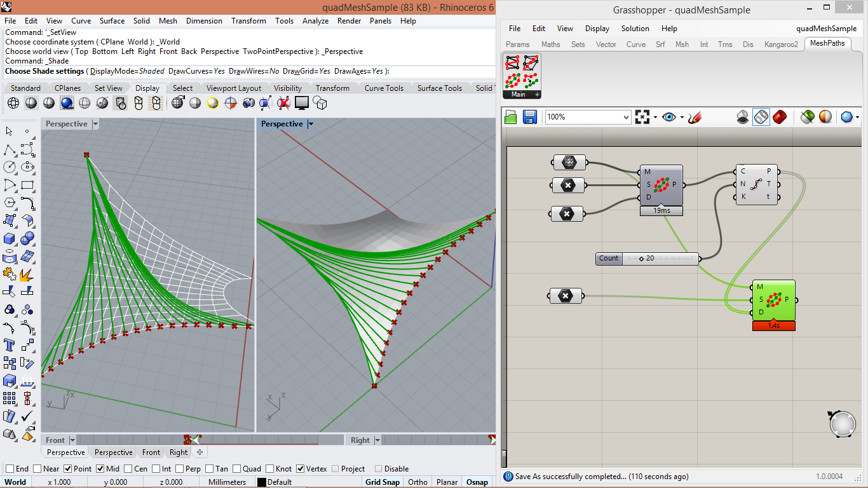Uncheck the Vertex osnap checkbox
Screen dimensions: 868x488
click(x=300, y=469)
